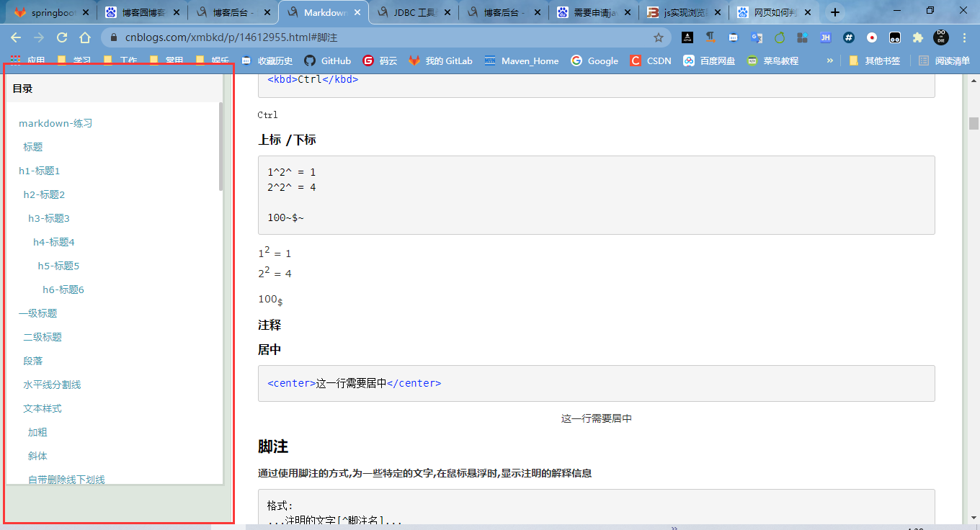
Task: Jump to h2-标题2 in the 目录
Action: [44, 194]
